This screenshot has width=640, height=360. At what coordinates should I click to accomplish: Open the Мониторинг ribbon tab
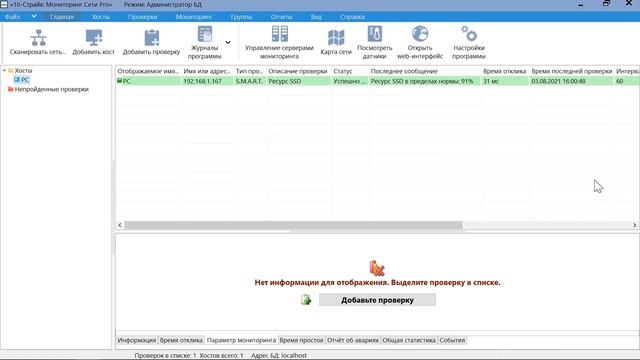[x=194, y=17]
